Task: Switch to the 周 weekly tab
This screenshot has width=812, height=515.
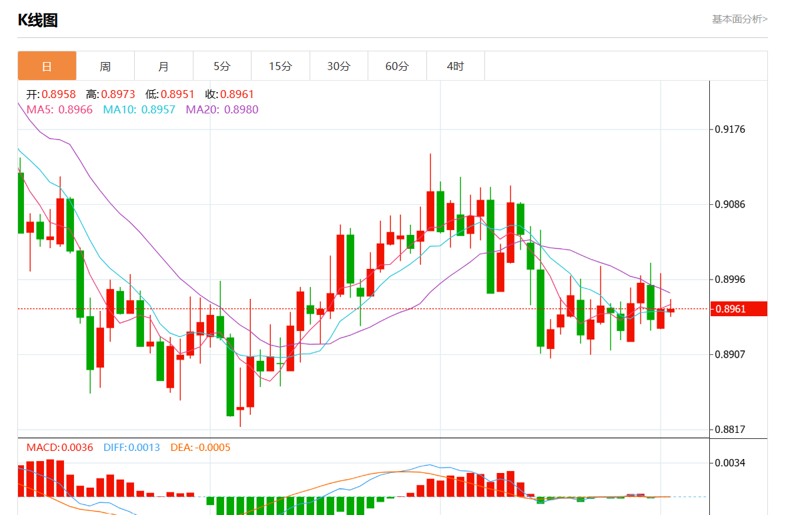Action: pos(105,66)
